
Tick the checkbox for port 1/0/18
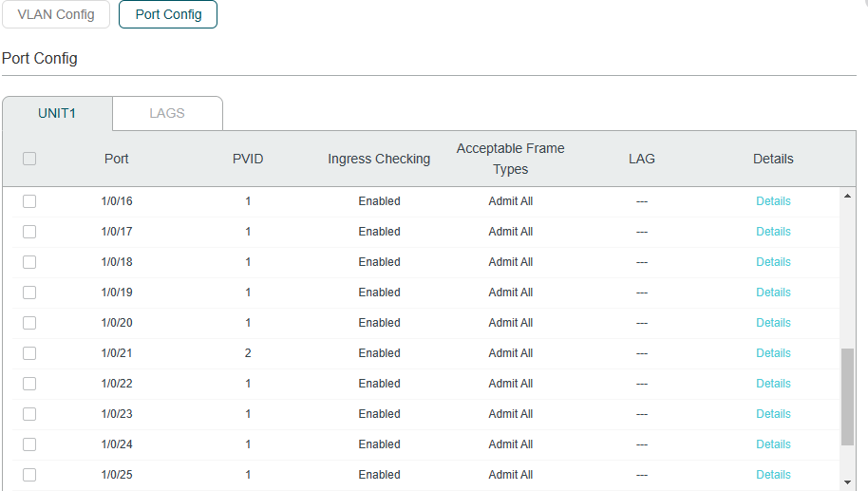point(29,262)
